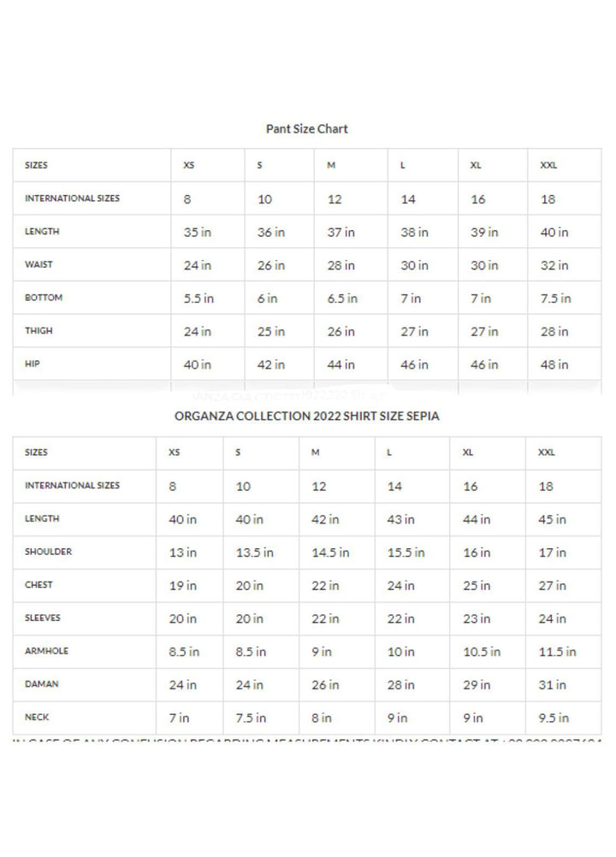
Task: Select the shirt DAMAN value for size M
Action: [x=325, y=685]
